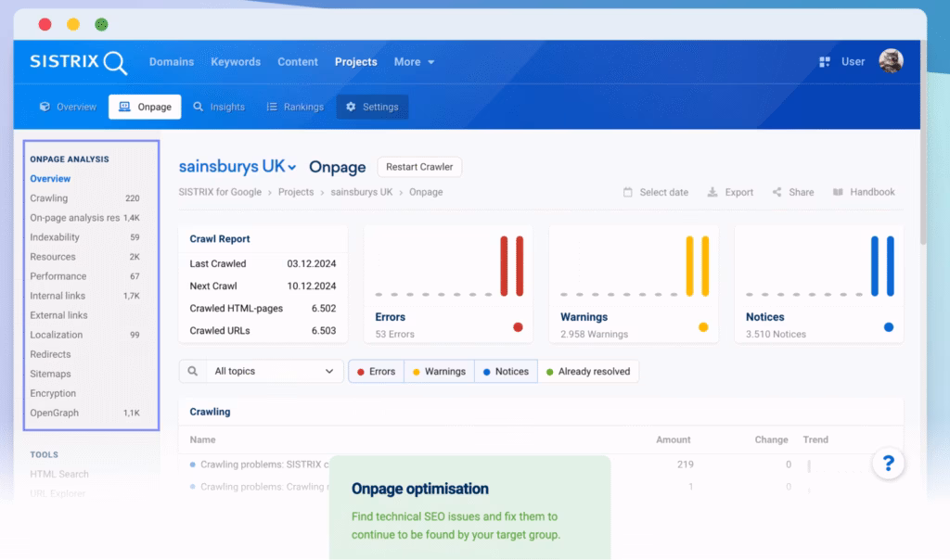Image resolution: width=950 pixels, height=560 pixels.
Task: Expand the More menu dropdown
Action: tap(414, 62)
